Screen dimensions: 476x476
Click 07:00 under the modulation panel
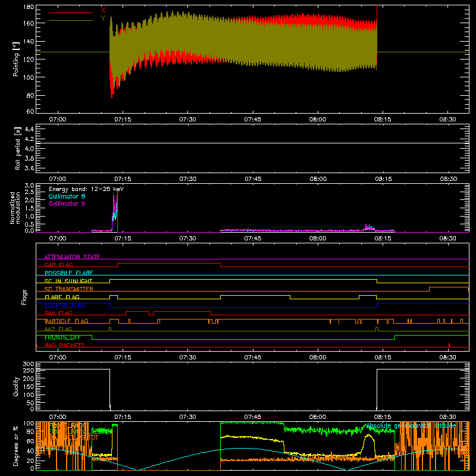pos(58,239)
